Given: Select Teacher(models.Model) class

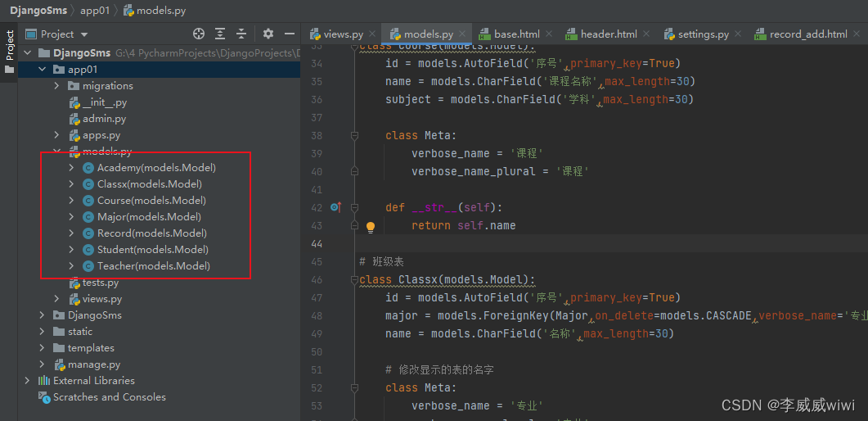Looking at the screenshot, I should pos(154,266).
